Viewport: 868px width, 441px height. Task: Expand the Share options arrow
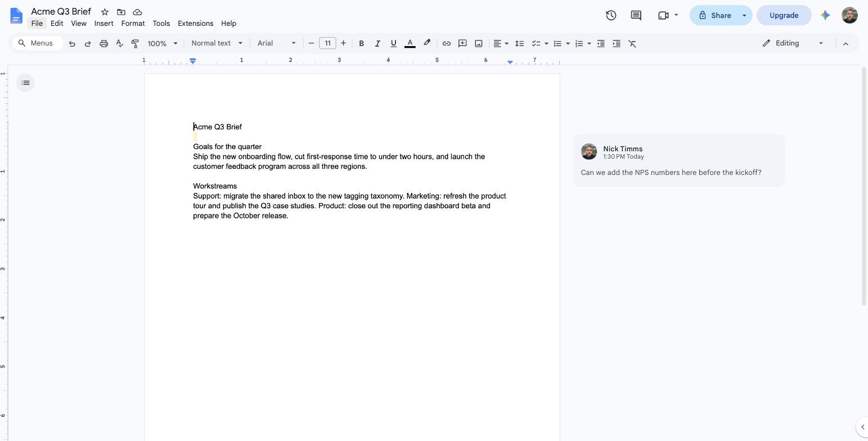click(744, 15)
